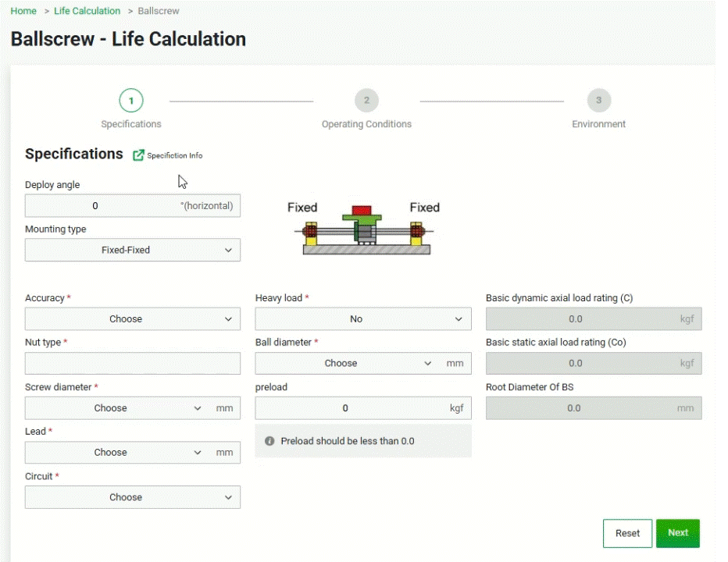Select step 1 Specifications circle

pyautogui.click(x=131, y=101)
